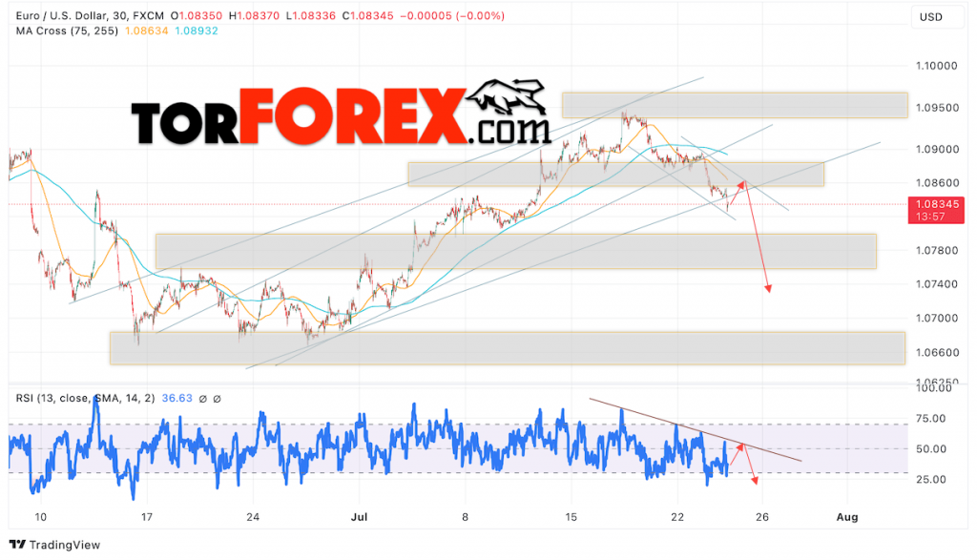Open the timeframe selector showing 30
This screenshot has height=560, width=977.
pyautogui.click(x=122, y=13)
